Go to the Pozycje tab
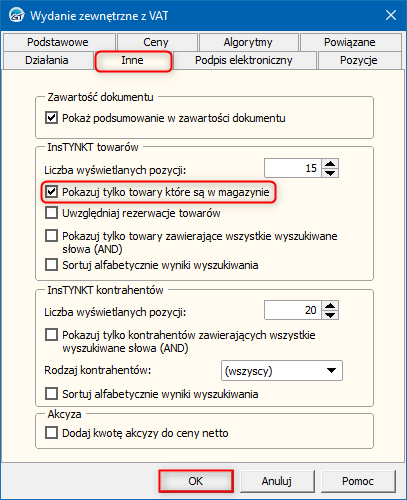 (x=359, y=60)
